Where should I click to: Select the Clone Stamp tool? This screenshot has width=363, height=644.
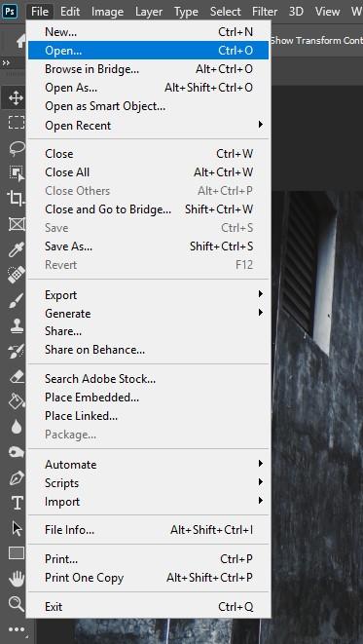click(x=17, y=326)
